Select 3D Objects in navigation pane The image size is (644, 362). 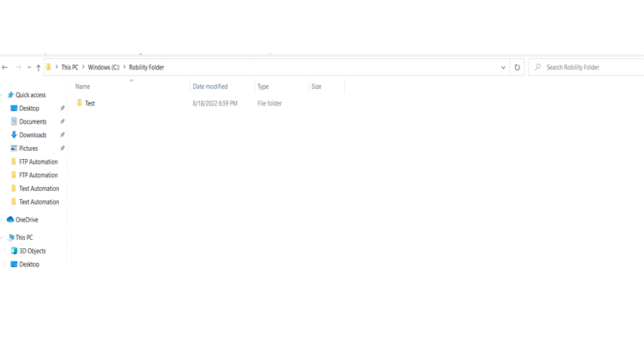[x=32, y=251]
